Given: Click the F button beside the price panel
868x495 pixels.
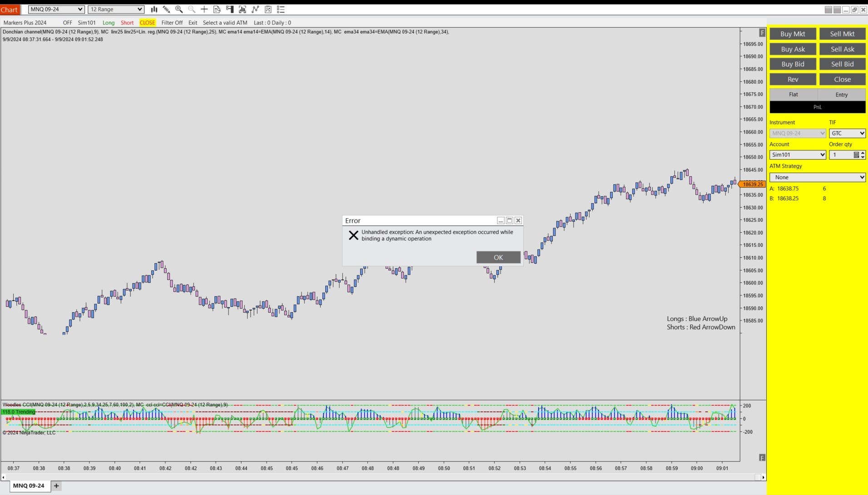Looking at the screenshot, I should tap(762, 33).
